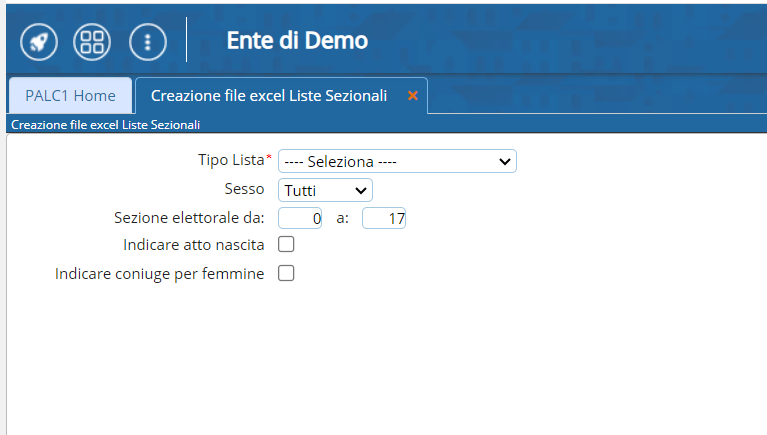The image size is (767, 435).
Task: Click the Indicare coniuge per femmine label
Action: click(160, 273)
